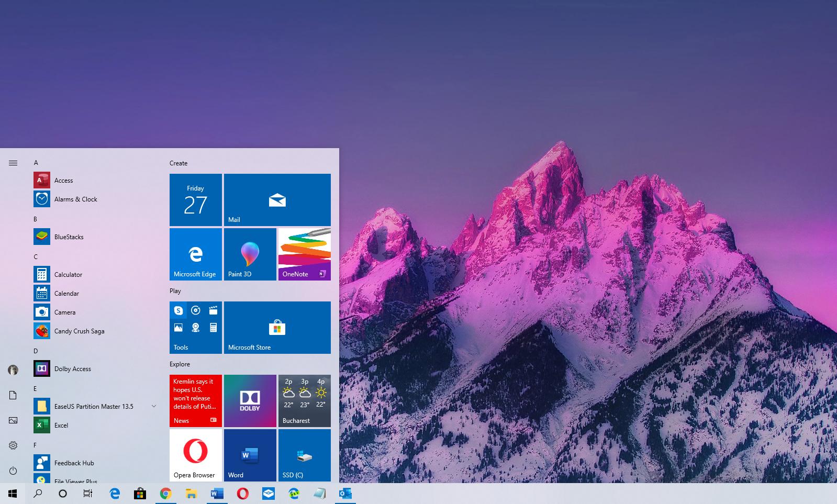Open Microsoft Store from the taskbar
This screenshot has width=837, height=504.
coord(140,494)
